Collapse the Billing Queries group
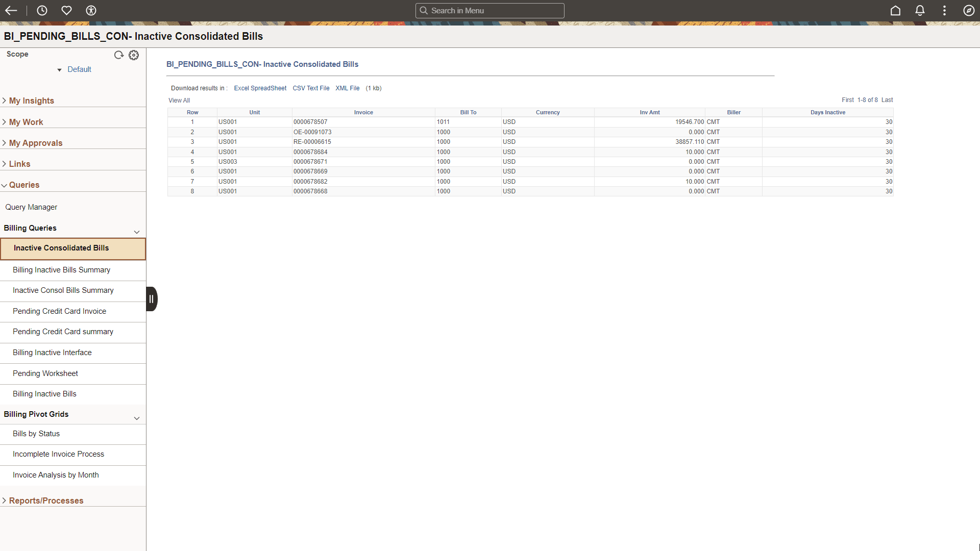This screenshot has width=980, height=551. pos(136,232)
